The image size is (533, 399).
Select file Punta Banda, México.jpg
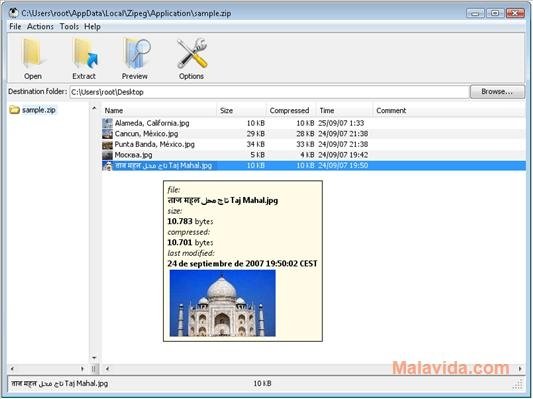click(x=154, y=144)
